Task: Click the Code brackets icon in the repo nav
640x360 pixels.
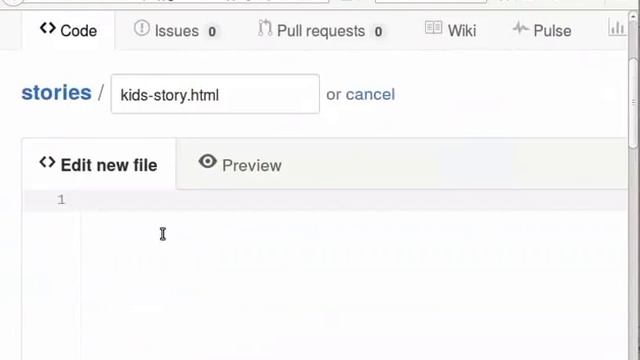Action: pos(48,29)
